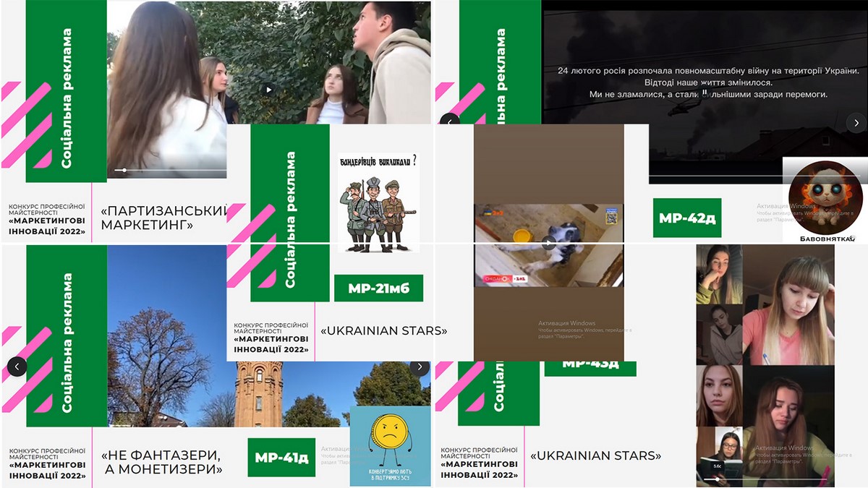Viewport: 868px width, 488px height.
Task: Go to next slide on the war video
Action: (856, 123)
